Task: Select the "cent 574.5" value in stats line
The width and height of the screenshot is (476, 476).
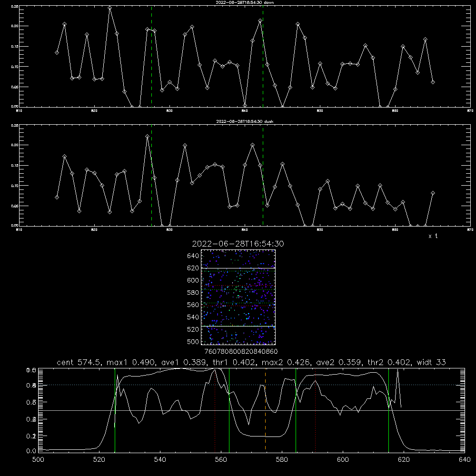Action: point(80,362)
